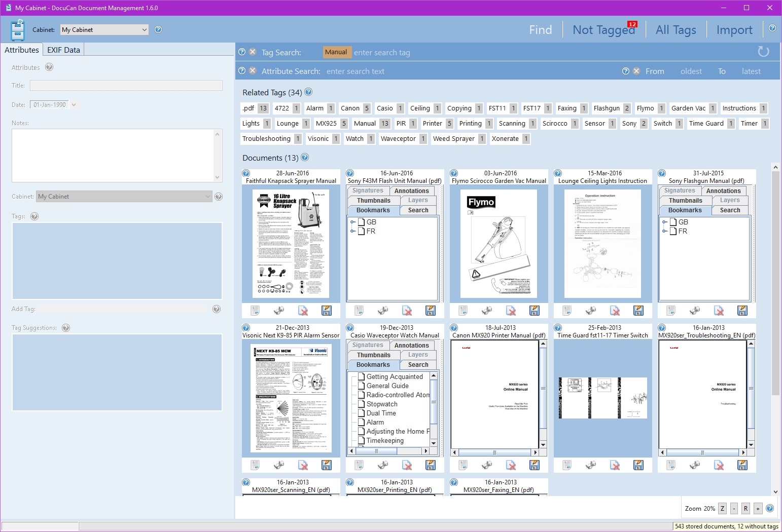Select the Troubleshooting related tag
This screenshot has height=532, width=782.
272,138
